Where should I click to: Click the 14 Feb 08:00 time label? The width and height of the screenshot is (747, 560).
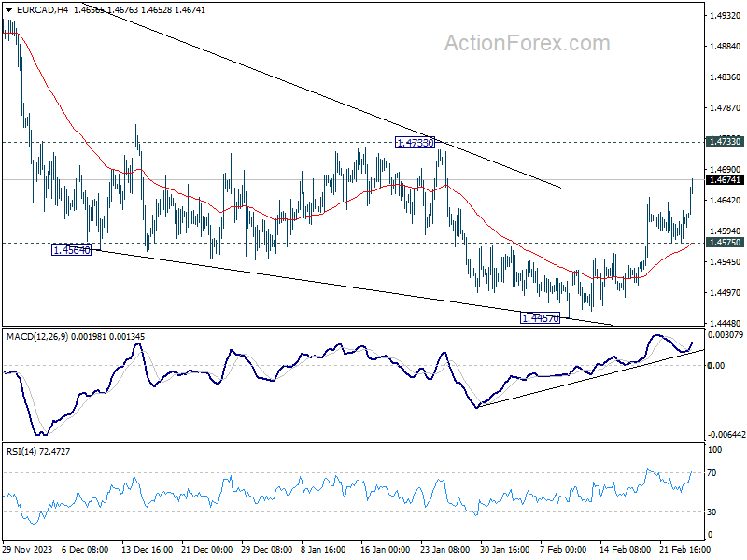(x=625, y=549)
